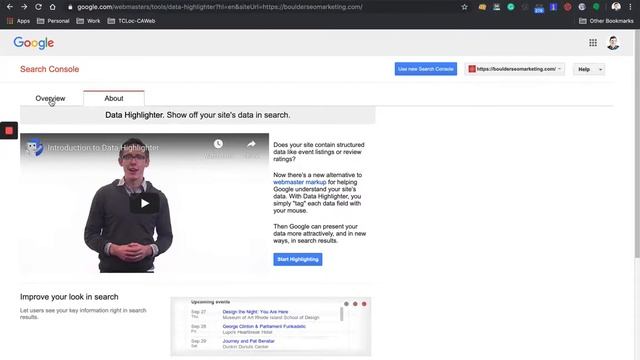Open the Other Bookmarks folder
640x360 pixels.
click(x=606, y=21)
